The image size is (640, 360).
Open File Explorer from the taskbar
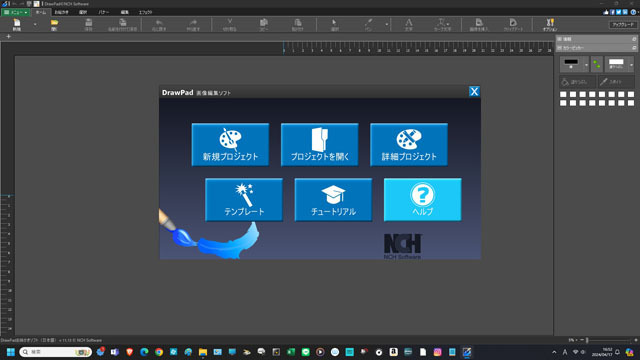click(x=203, y=352)
